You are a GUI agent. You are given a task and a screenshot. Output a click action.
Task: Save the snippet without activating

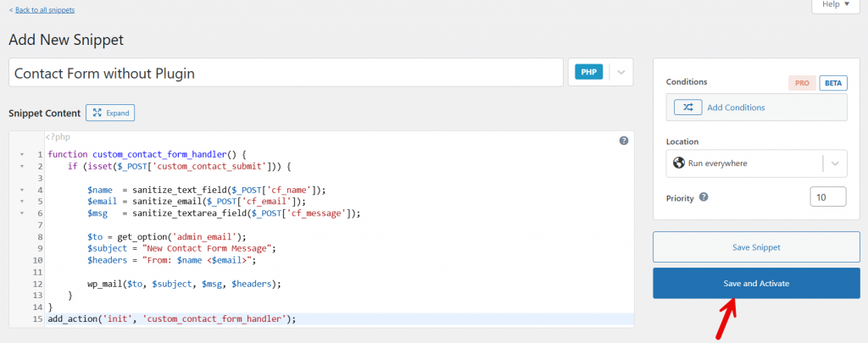(756, 247)
